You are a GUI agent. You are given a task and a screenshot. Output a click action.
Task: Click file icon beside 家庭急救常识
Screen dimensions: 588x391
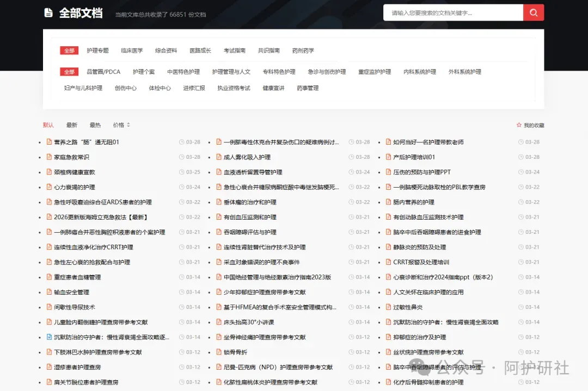(x=49, y=157)
